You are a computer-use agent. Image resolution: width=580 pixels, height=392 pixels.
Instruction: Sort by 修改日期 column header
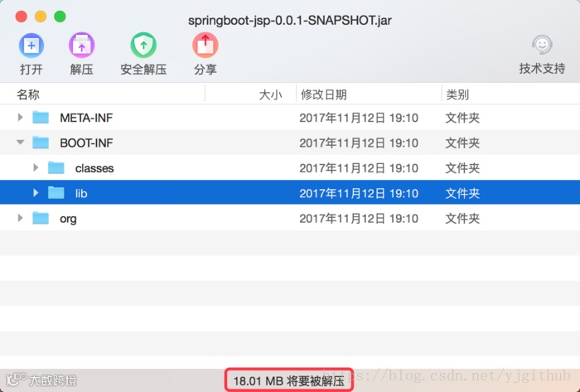(x=324, y=94)
